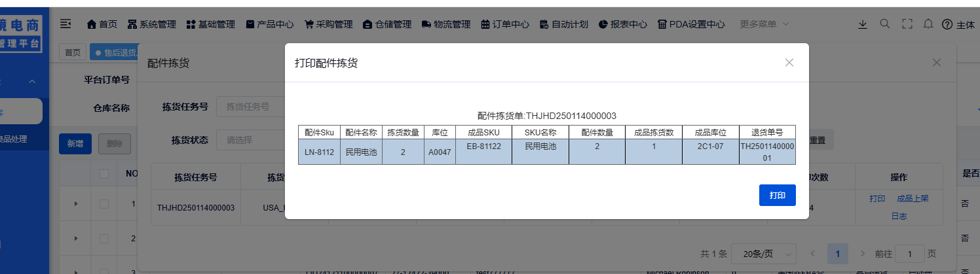
Task: Click the help question mark icon
Action: point(947,24)
